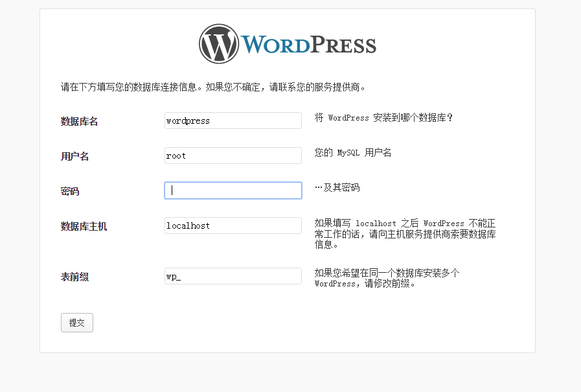Screen dimensions: 581x392
Task: Click the hint about installing WordPress to which database
Action: tap(383, 118)
